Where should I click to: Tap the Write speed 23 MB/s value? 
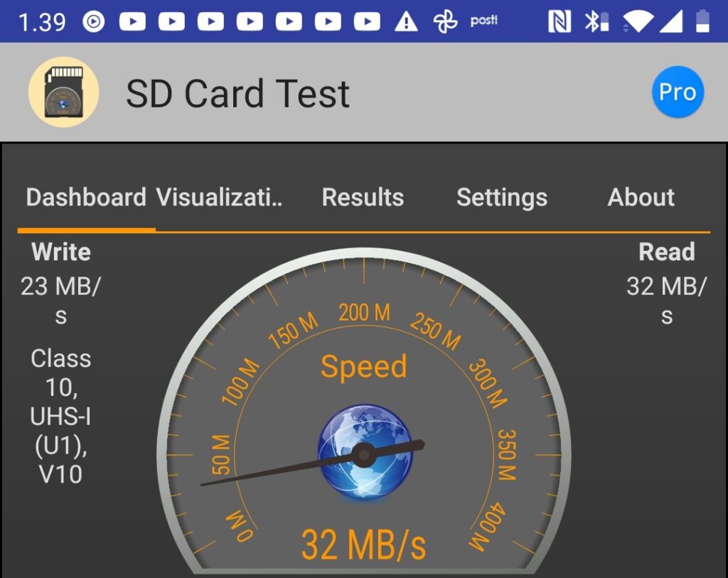tap(60, 300)
